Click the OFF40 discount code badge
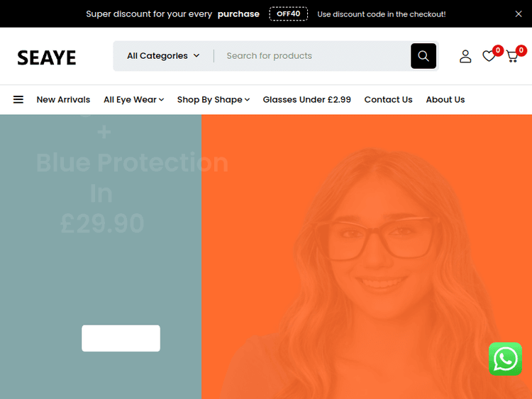This screenshot has height=399, width=532. [x=288, y=14]
